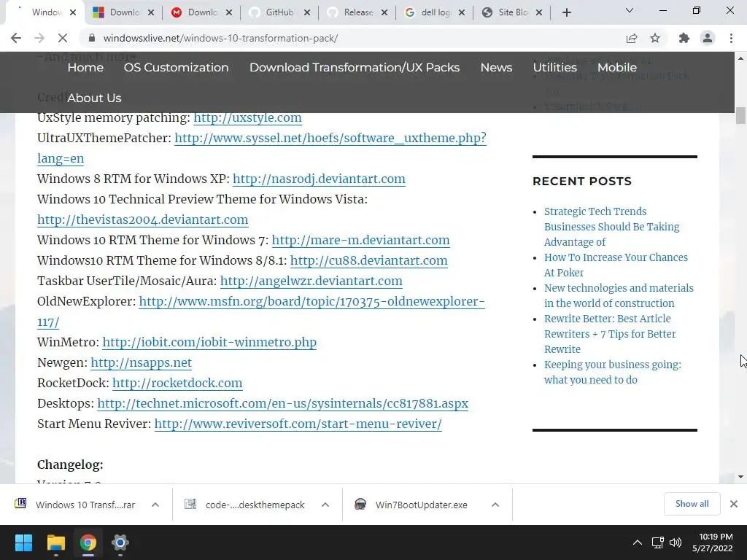The width and height of the screenshot is (747, 560).
Task: View site information lock icon
Action: click(x=93, y=38)
